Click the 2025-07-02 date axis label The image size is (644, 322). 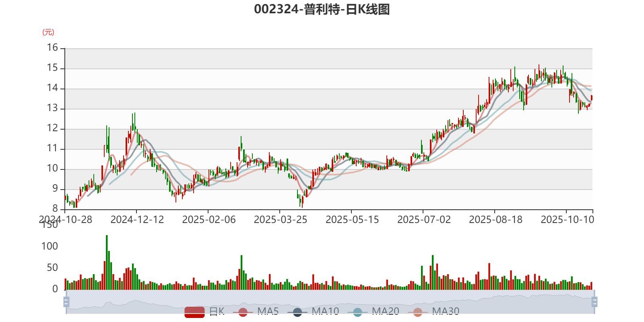424,220
